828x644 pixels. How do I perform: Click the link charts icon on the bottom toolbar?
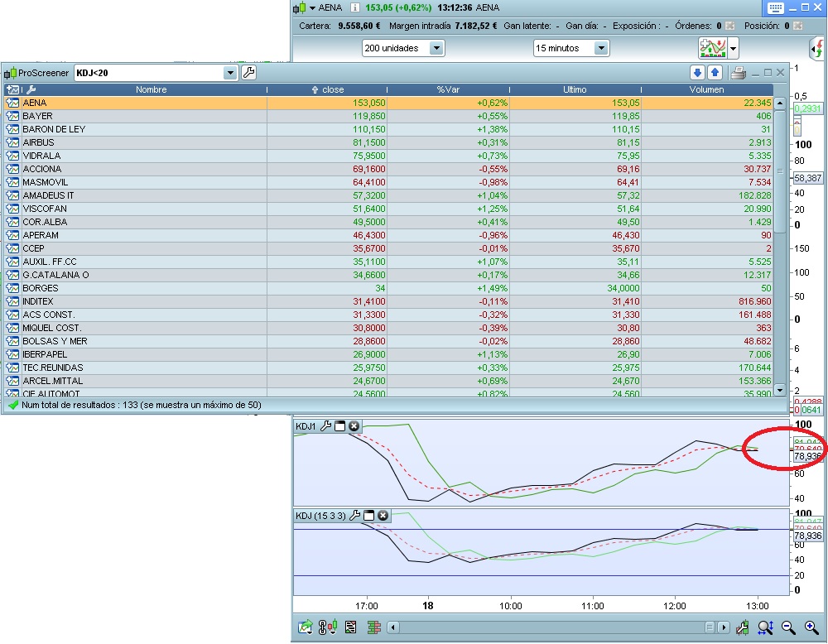pos(327,627)
